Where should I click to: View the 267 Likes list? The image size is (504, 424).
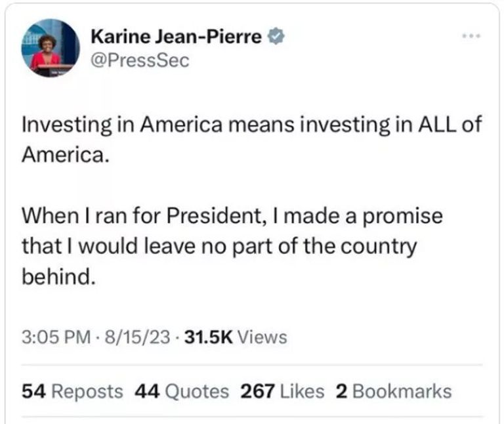click(x=283, y=391)
